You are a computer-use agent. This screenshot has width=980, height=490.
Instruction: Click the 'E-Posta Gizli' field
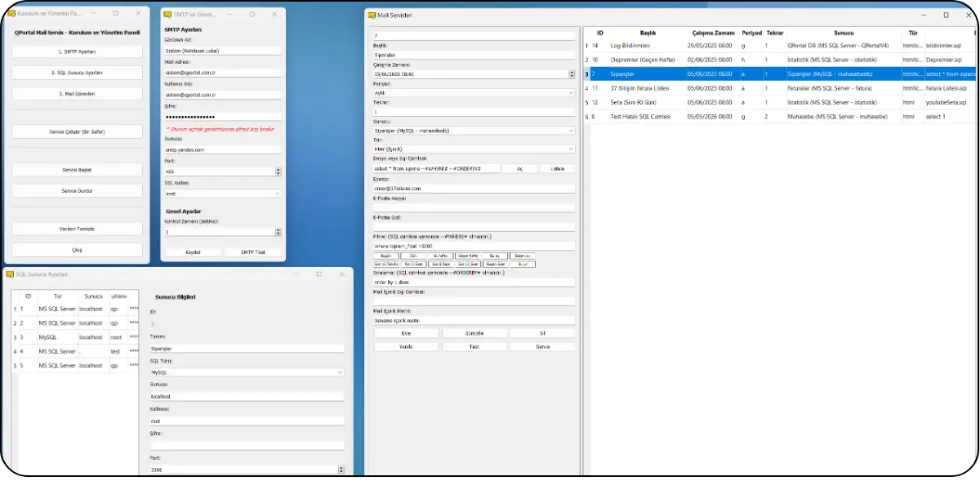(474, 227)
